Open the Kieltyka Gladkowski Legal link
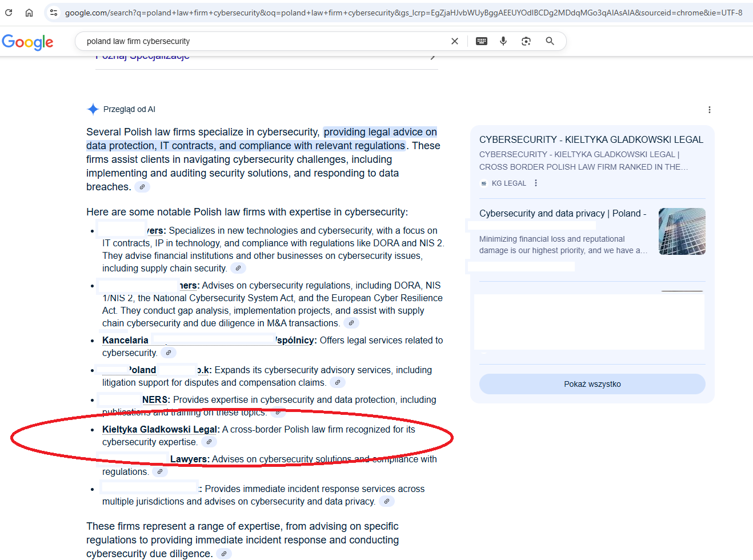This screenshot has height=560, width=753. click(160, 429)
